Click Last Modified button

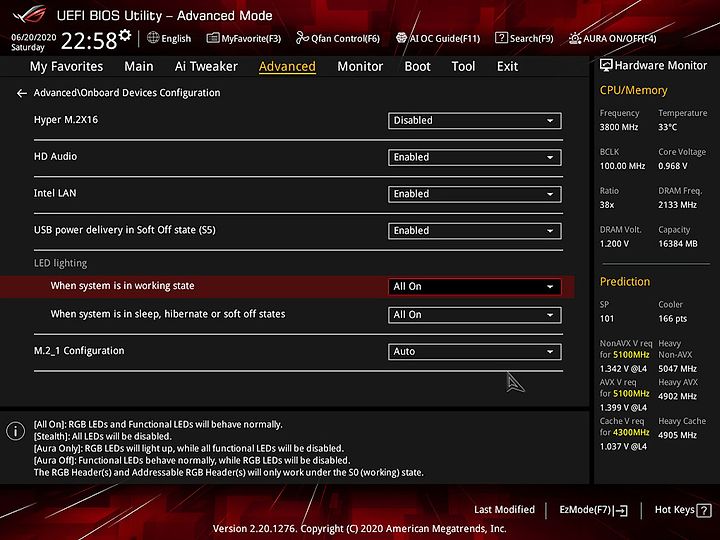point(504,510)
